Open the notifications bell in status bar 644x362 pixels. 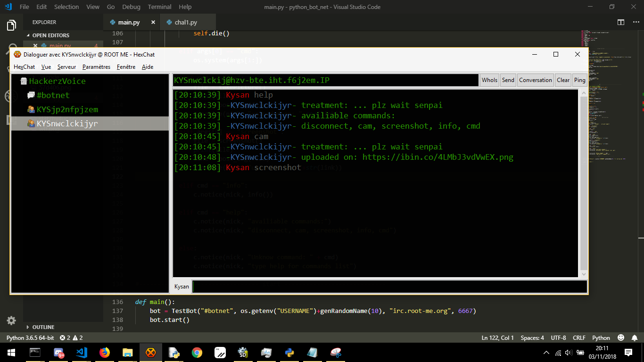pos(634,338)
